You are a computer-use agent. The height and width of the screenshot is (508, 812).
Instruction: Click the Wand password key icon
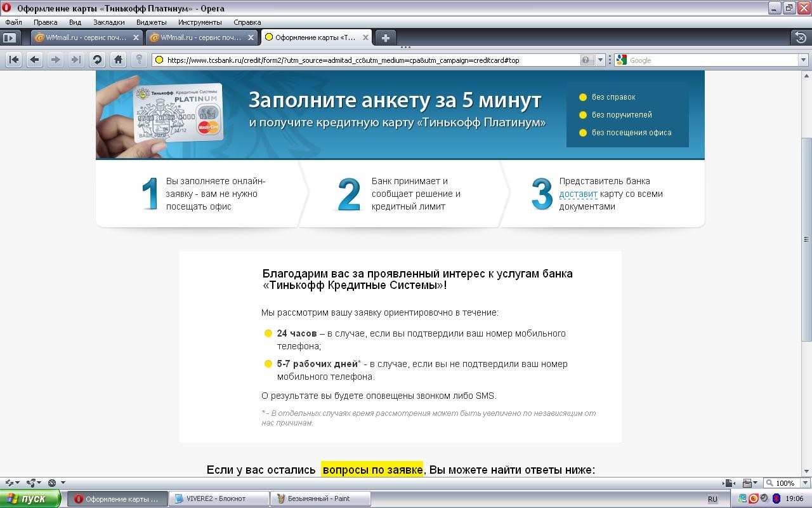pyautogui.click(x=139, y=60)
